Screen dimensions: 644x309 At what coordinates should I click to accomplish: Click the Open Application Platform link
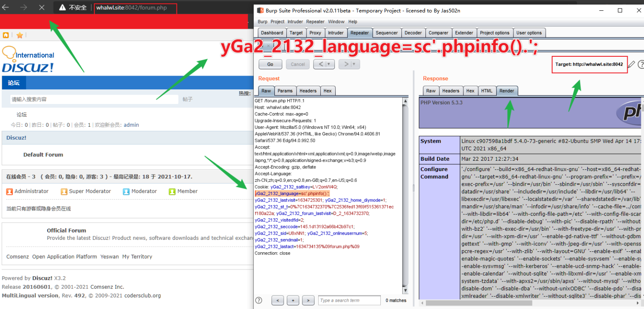coord(64,257)
